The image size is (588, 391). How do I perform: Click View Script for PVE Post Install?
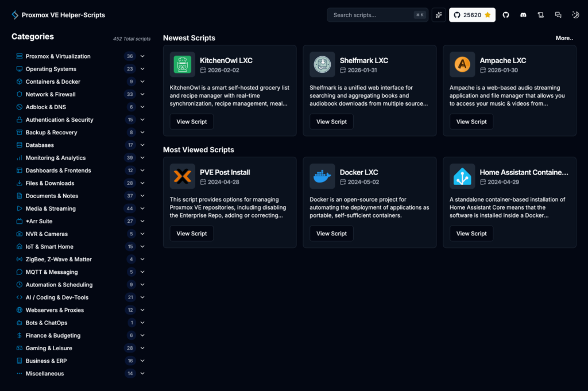pyautogui.click(x=191, y=234)
